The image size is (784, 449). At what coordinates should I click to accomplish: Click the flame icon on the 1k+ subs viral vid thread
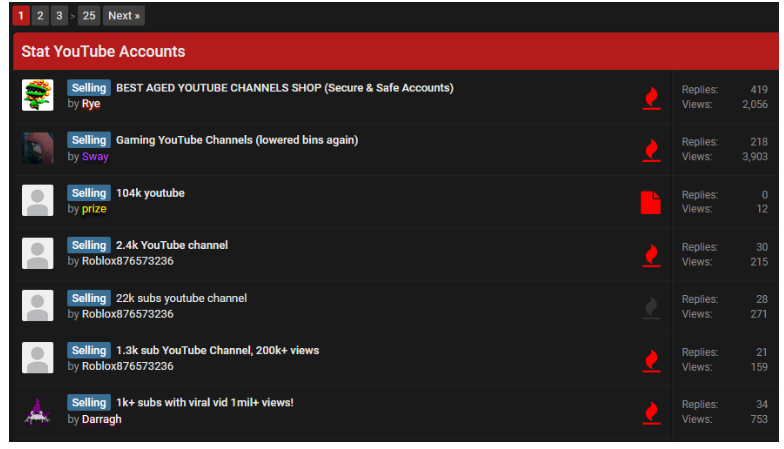[x=651, y=412]
